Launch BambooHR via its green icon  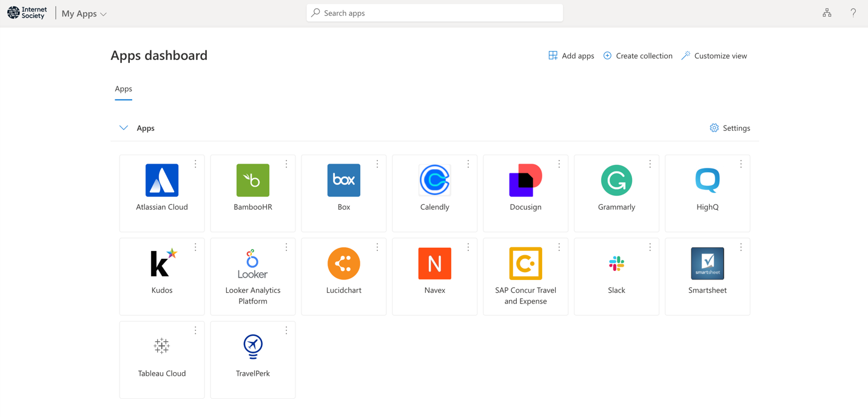(x=253, y=180)
